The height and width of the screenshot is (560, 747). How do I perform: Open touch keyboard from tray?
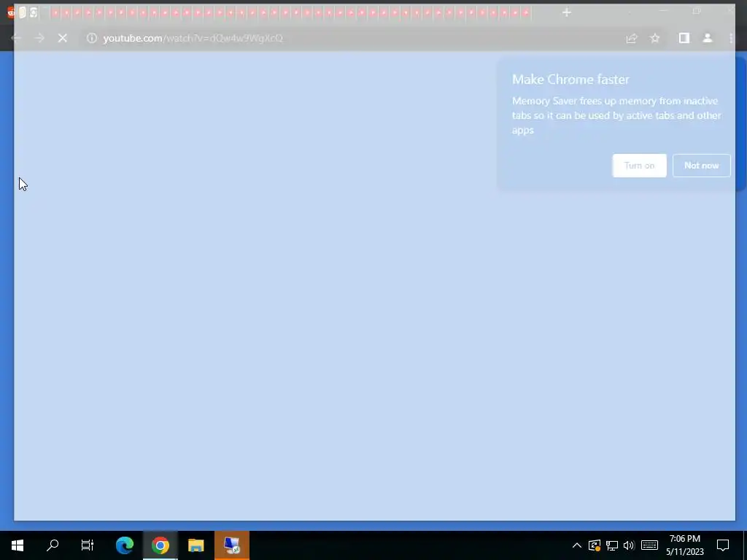649,545
